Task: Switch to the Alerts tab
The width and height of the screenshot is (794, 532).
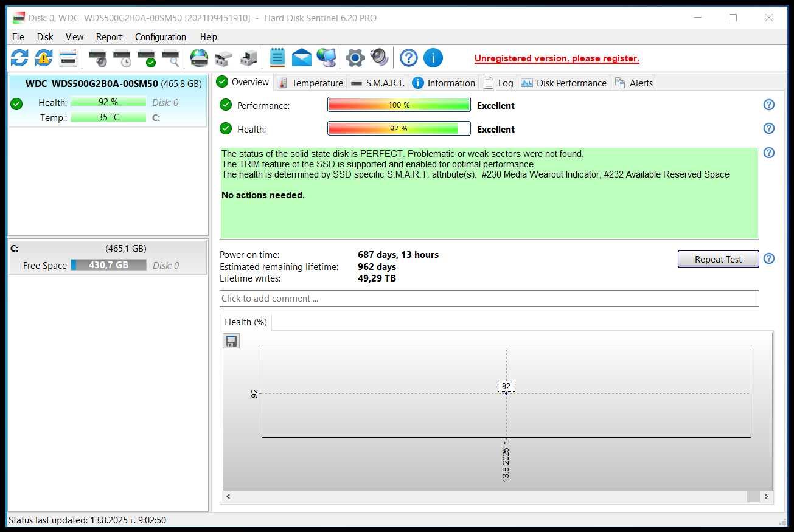Action: [x=633, y=83]
